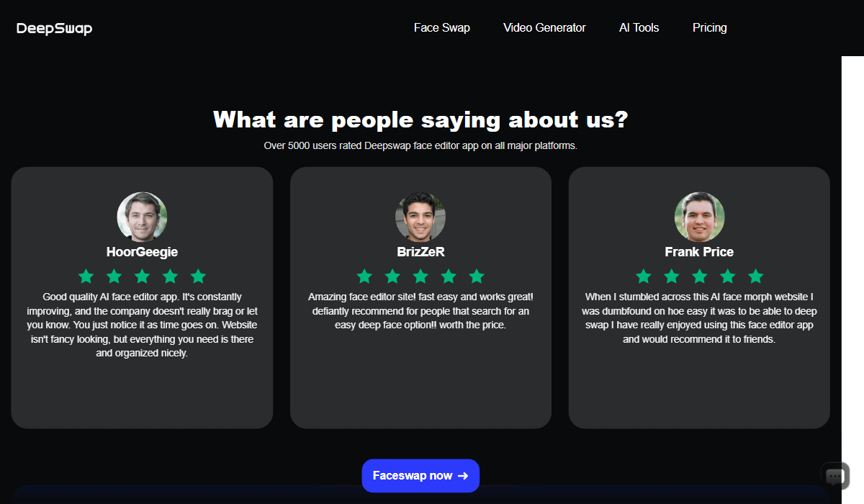864x504 pixels.
Task: Click fifth star in Frank Price's rating
Action: pos(755,276)
